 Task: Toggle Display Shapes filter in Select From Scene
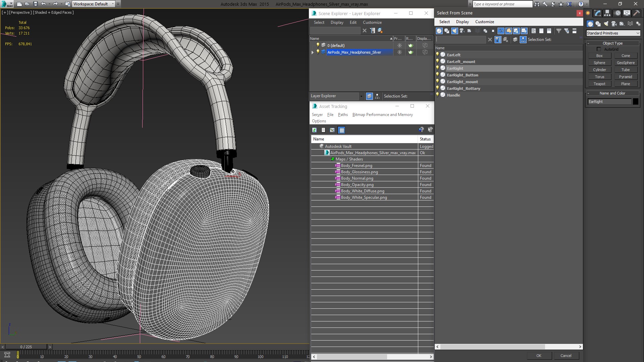tap(447, 31)
